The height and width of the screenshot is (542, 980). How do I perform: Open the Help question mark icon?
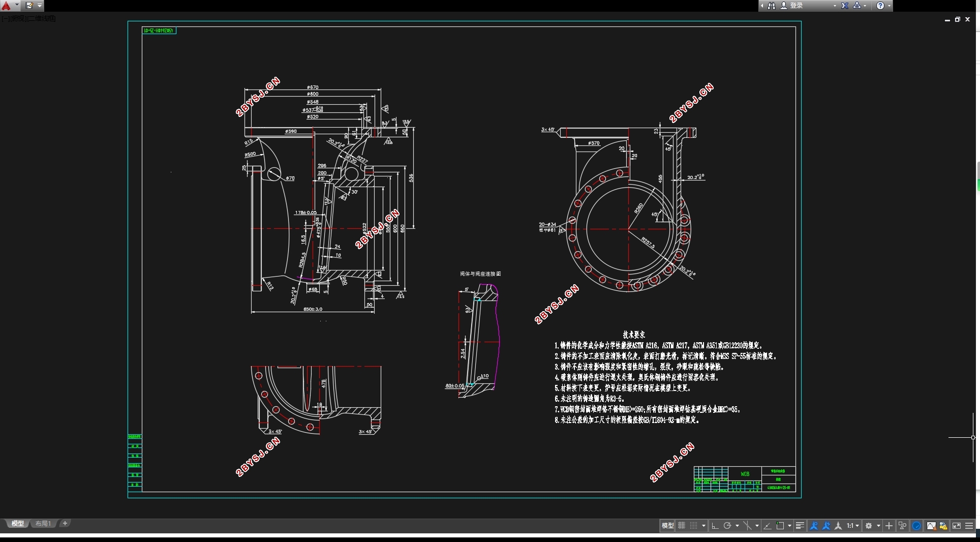[880, 6]
